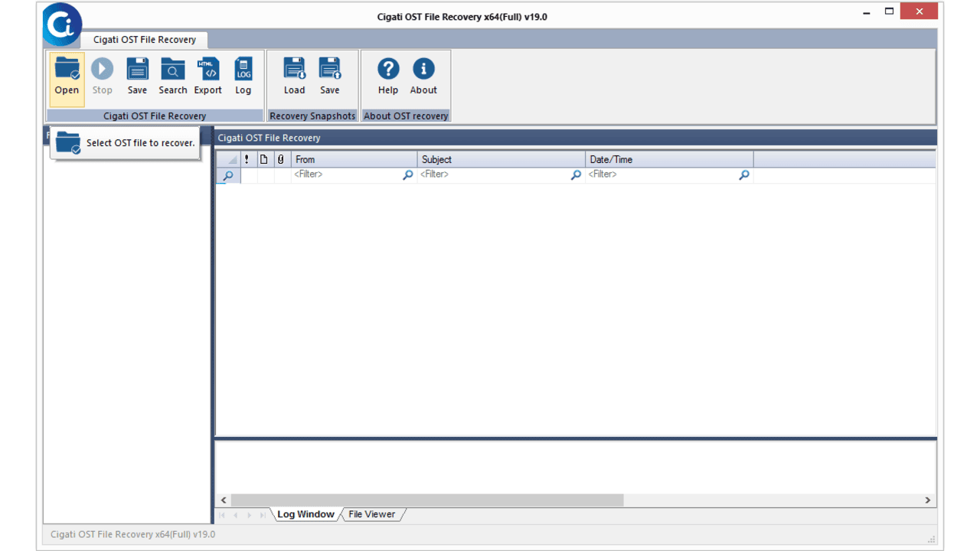Click the importance exclamation column header
The width and height of the screenshot is (980, 551).
pos(247,159)
